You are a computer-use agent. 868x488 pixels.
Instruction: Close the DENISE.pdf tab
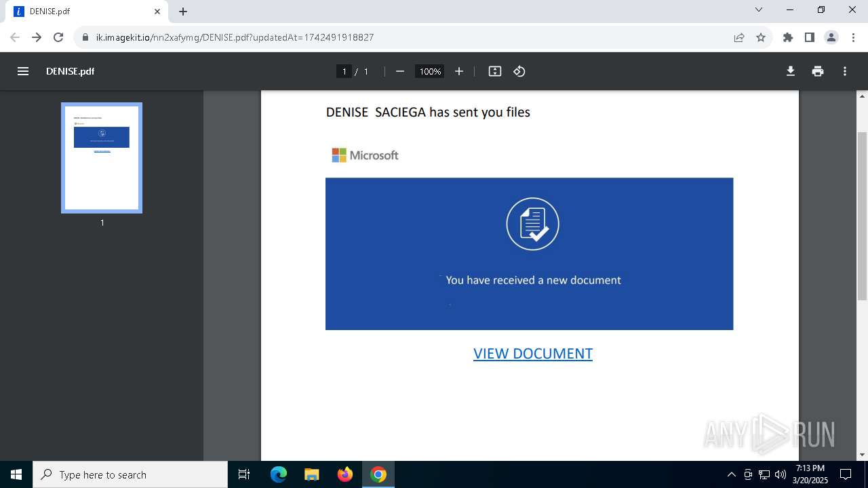point(157,12)
